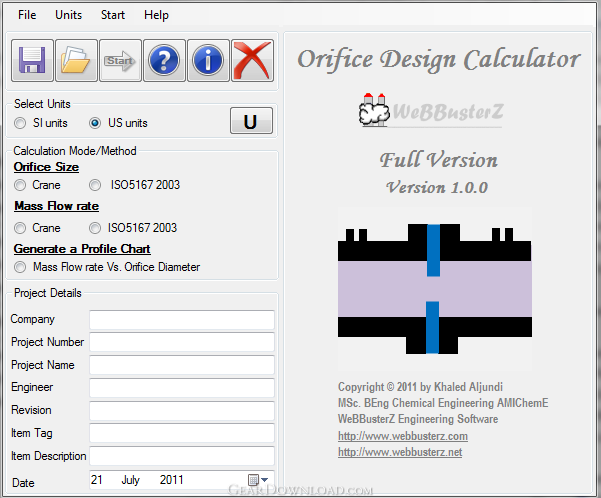Click the U units button
601x498 pixels.
click(251, 121)
